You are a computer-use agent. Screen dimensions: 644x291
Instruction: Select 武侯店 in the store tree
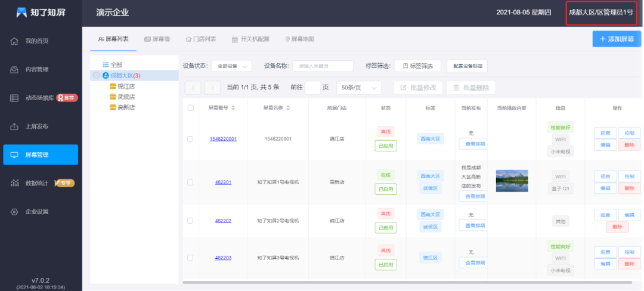pos(126,97)
